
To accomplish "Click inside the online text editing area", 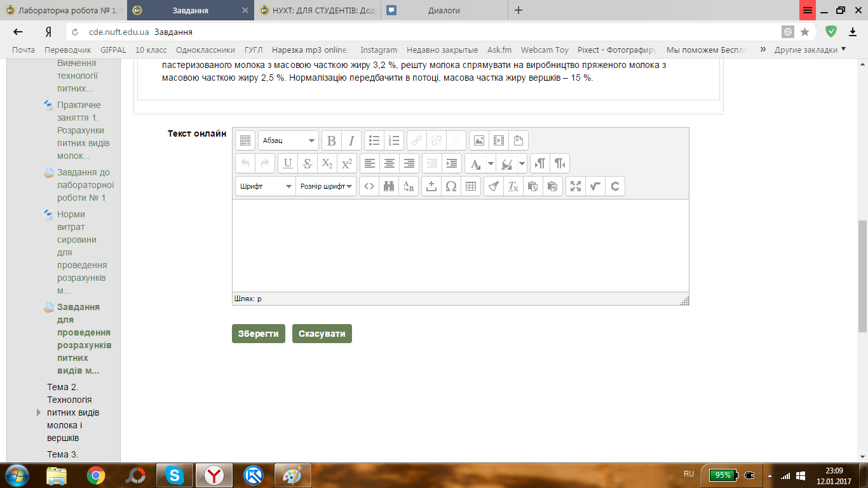I will click(460, 245).
